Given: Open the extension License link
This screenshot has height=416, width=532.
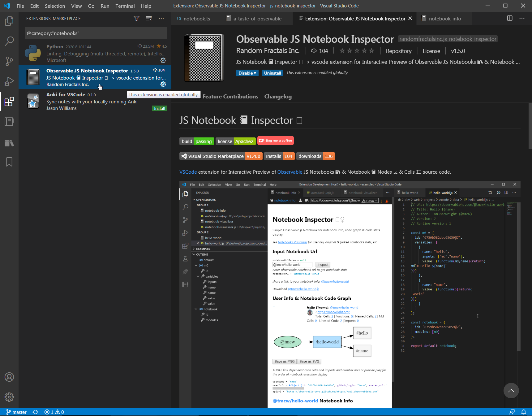Looking at the screenshot, I should click(x=431, y=51).
